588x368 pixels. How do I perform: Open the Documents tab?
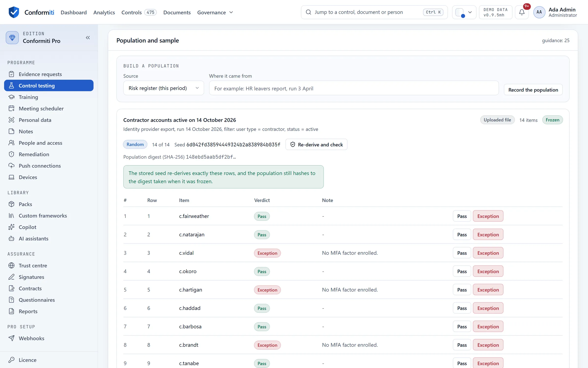177,12
